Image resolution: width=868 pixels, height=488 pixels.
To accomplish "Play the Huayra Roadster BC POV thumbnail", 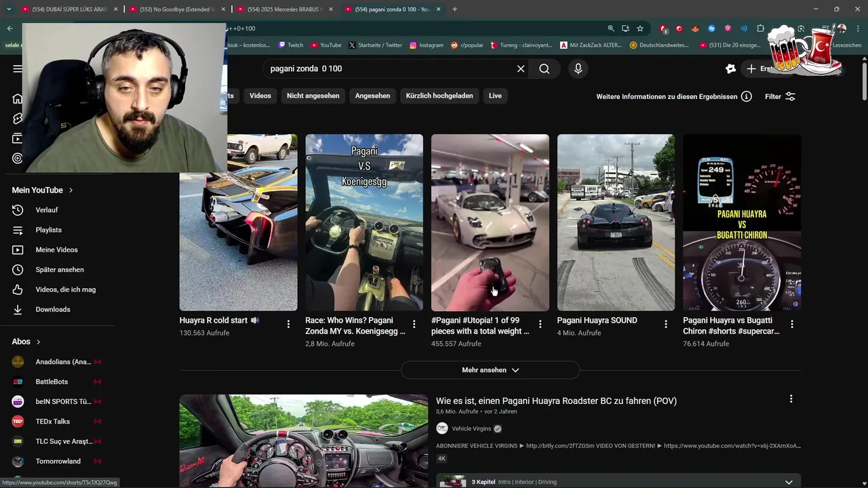I will [304, 441].
